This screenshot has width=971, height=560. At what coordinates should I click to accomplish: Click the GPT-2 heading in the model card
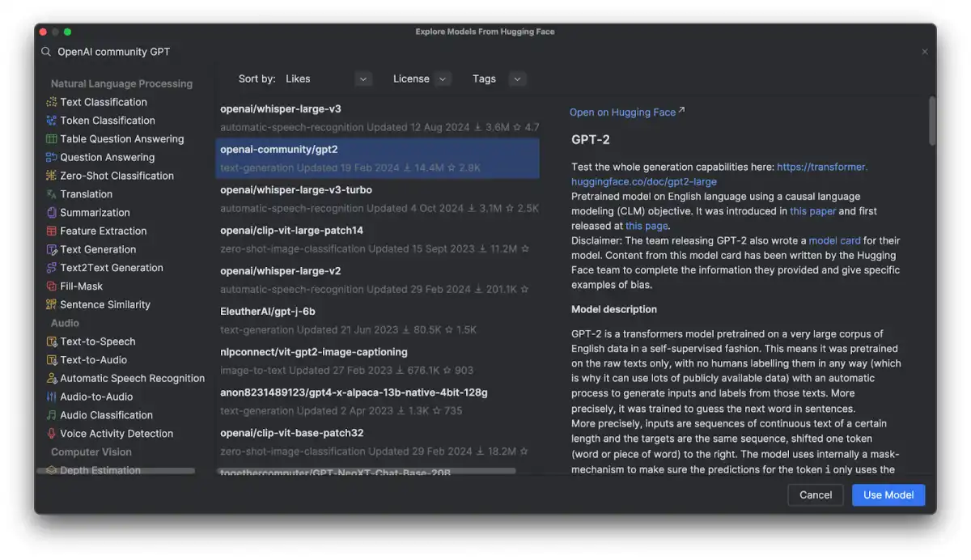click(x=591, y=139)
